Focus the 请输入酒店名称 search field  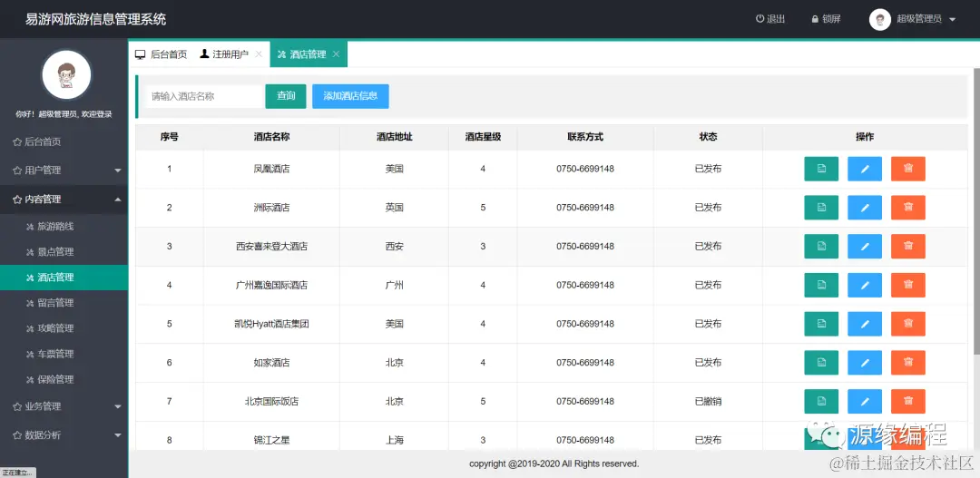click(204, 96)
